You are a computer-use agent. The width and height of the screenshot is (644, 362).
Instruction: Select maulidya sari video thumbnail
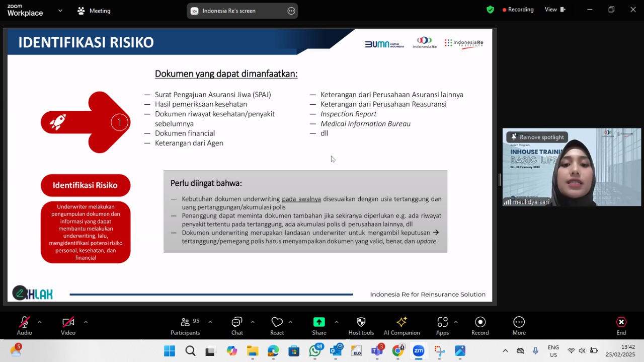tap(572, 167)
